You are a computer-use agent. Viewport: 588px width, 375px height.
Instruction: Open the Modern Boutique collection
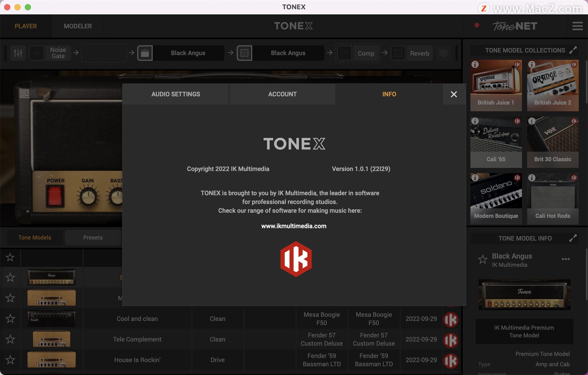coord(496,199)
